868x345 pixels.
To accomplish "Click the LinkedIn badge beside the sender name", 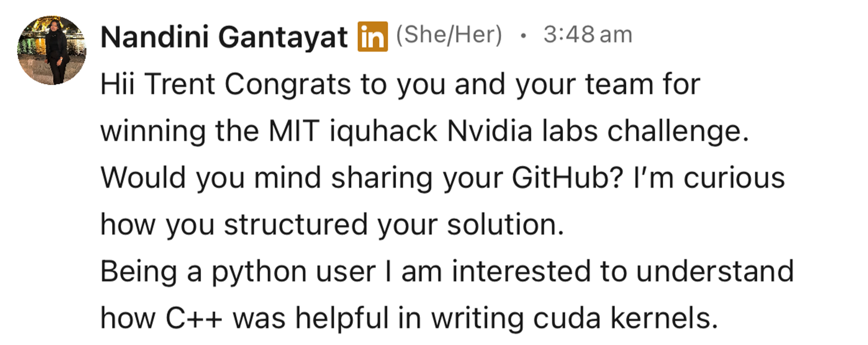I will coord(372,36).
